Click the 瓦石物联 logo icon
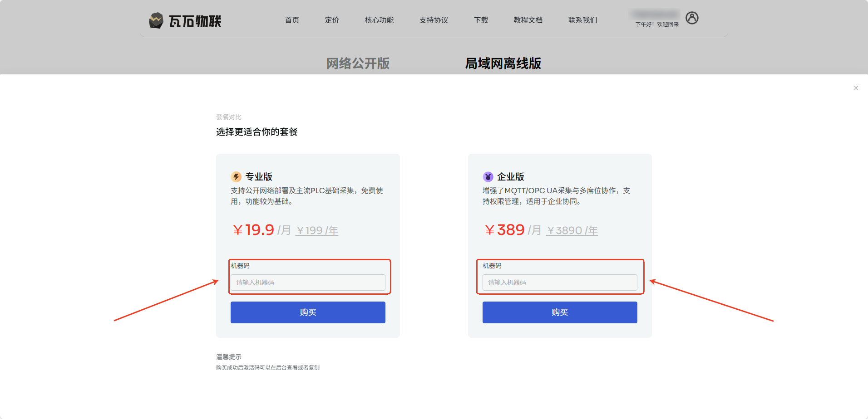This screenshot has width=868, height=419. tap(156, 20)
